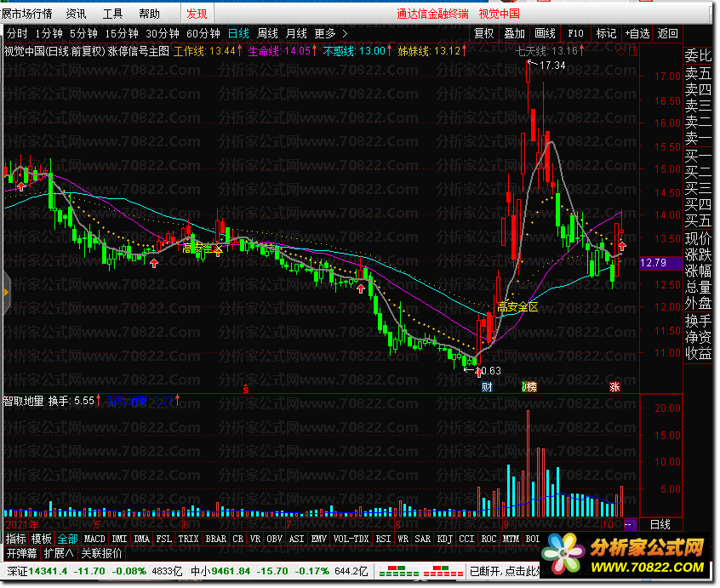
Task: Select the KDJ indicator
Action: point(444,539)
